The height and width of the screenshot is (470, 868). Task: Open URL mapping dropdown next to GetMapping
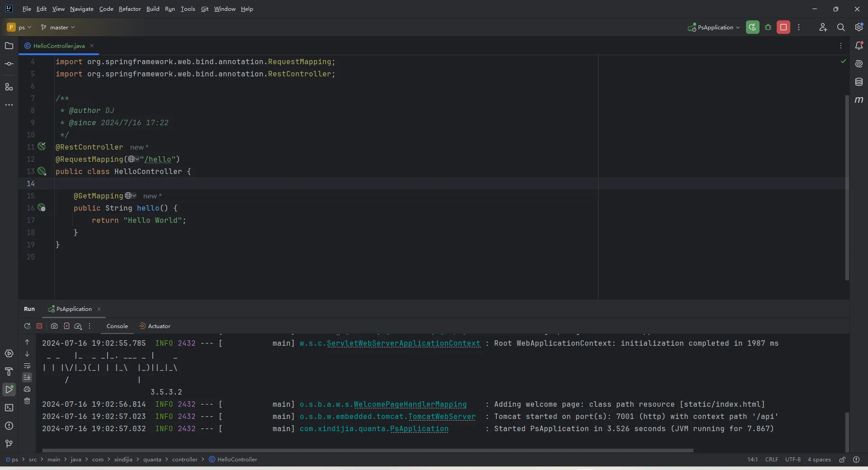[131, 196]
